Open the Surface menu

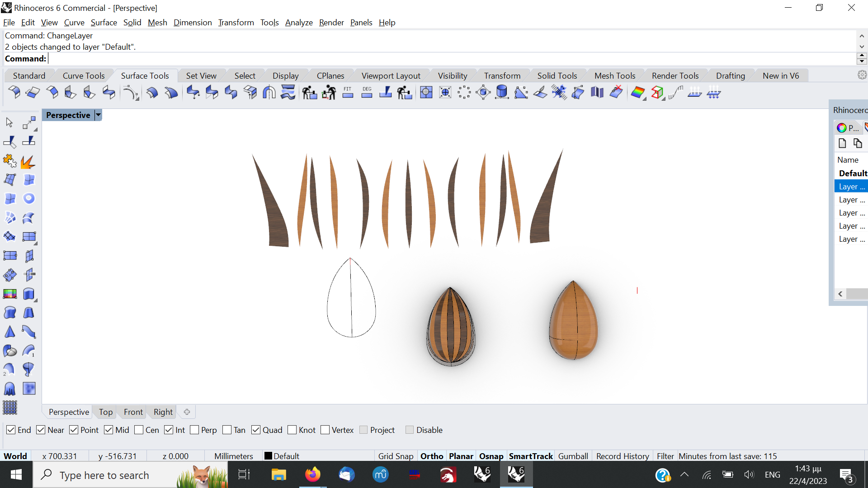104,22
